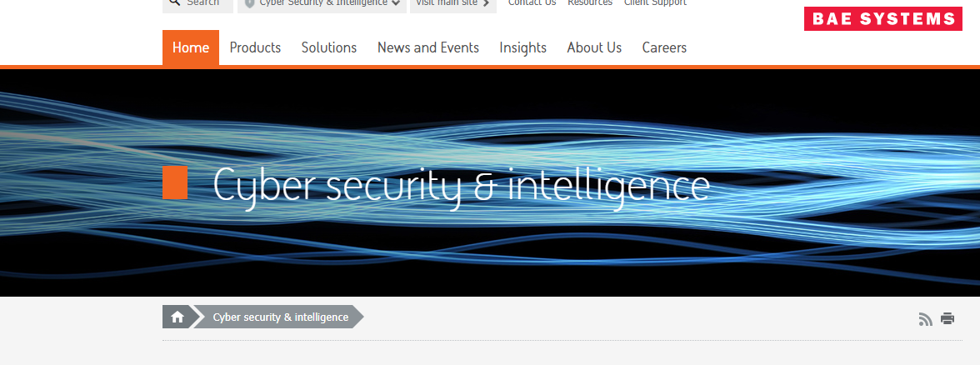Open the RSS feed icon
980x365 pixels.
coord(925,318)
